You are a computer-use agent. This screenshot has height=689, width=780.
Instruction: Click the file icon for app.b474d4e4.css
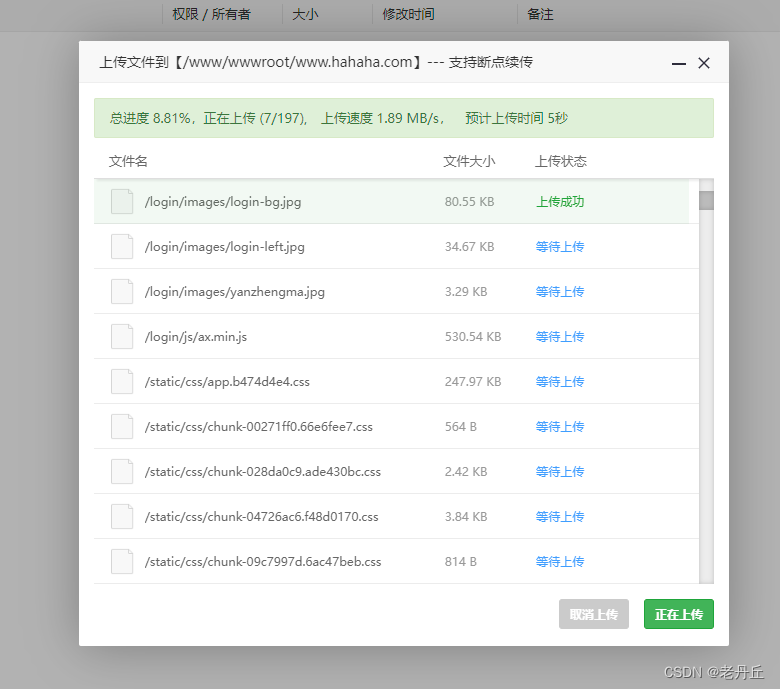(122, 382)
